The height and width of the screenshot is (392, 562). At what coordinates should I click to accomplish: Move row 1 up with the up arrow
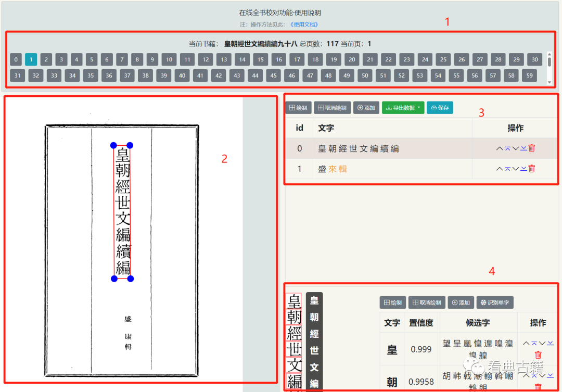click(500, 169)
